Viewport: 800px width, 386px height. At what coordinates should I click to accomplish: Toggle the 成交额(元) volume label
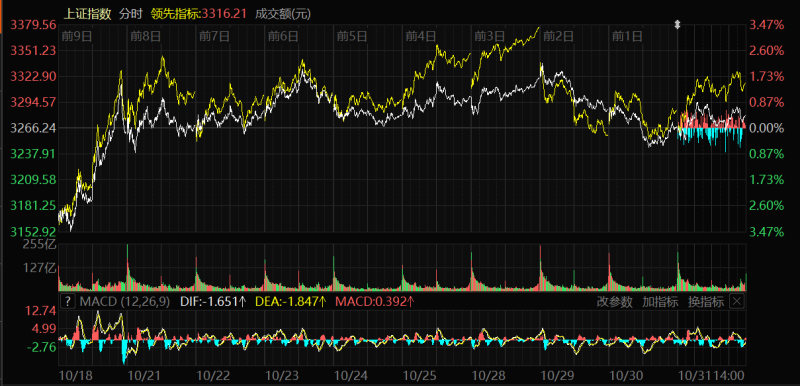point(283,14)
